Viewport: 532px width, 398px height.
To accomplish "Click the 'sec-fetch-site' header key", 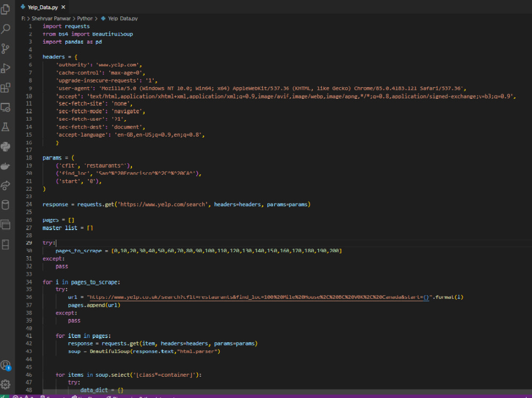I will click(x=80, y=104).
